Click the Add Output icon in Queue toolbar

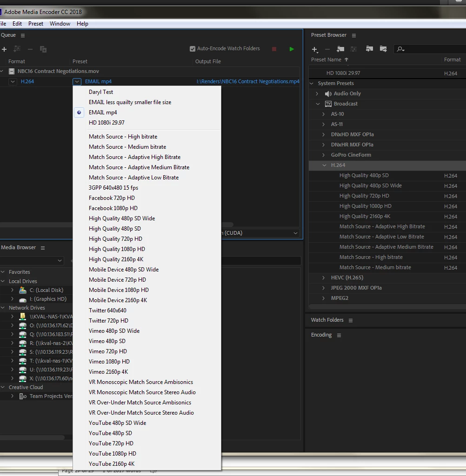[x=17, y=49]
